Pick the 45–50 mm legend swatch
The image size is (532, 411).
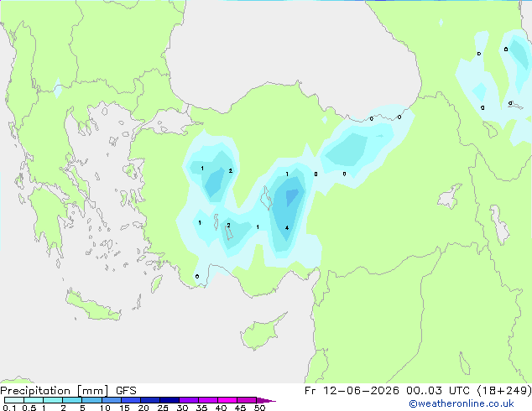pyautogui.click(x=247, y=400)
